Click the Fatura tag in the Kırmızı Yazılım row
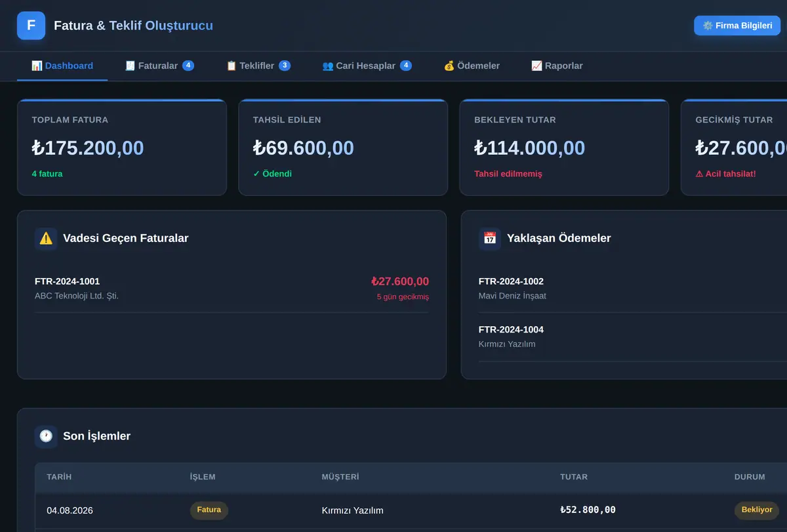Image resolution: width=787 pixels, height=532 pixels. [x=209, y=510]
